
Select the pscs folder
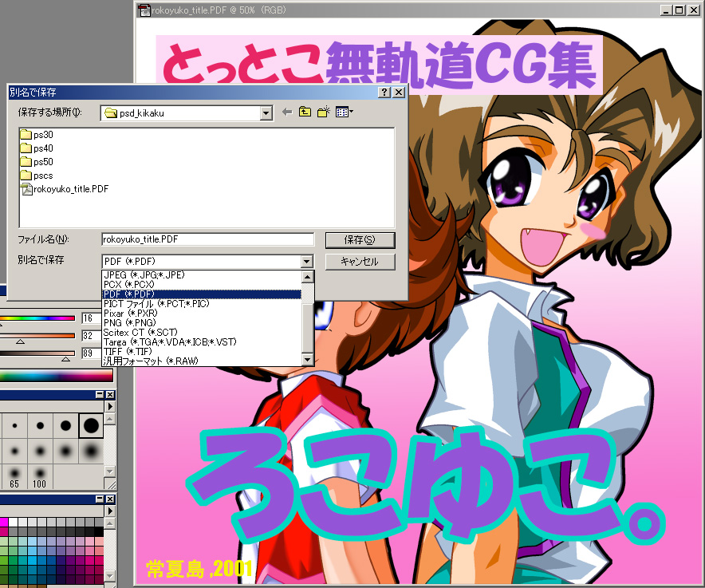(x=37, y=176)
